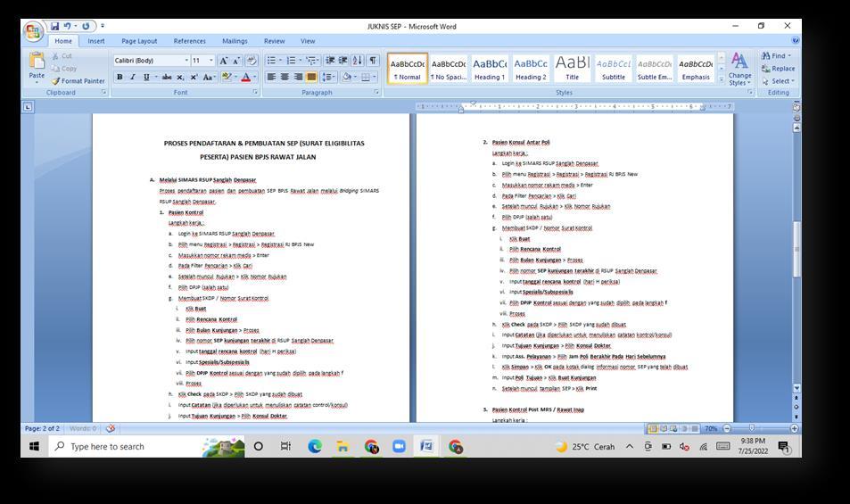Undo the last action

[67, 26]
